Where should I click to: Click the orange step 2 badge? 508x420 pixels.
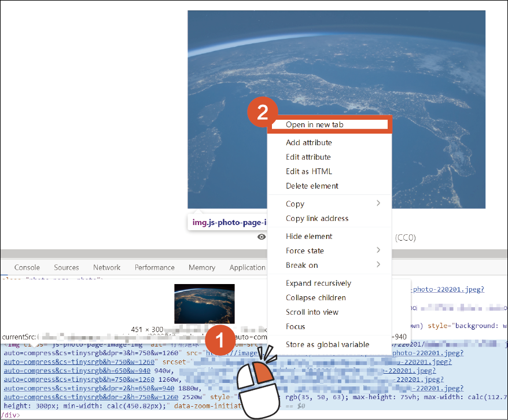pos(262,112)
